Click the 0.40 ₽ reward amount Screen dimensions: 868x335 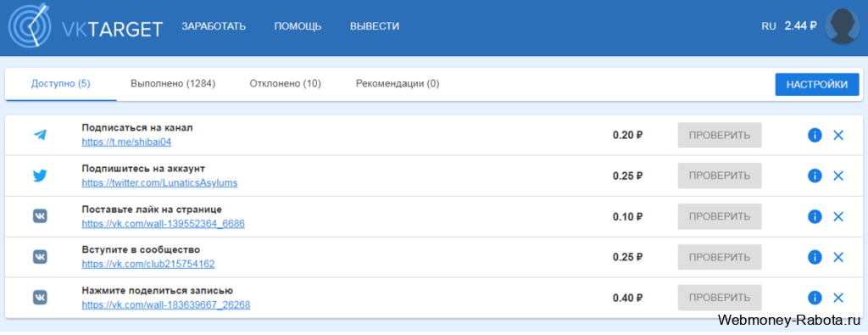(628, 298)
